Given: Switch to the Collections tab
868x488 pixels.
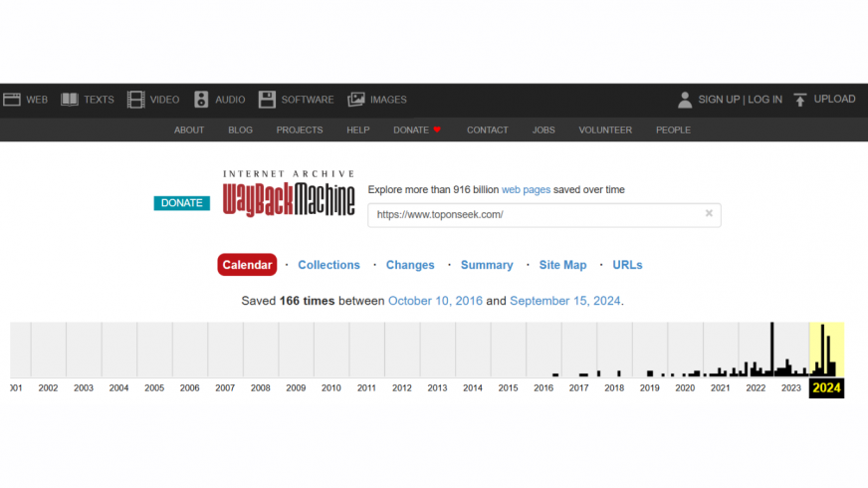Looking at the screenshot, I should [x=328, y=265].
